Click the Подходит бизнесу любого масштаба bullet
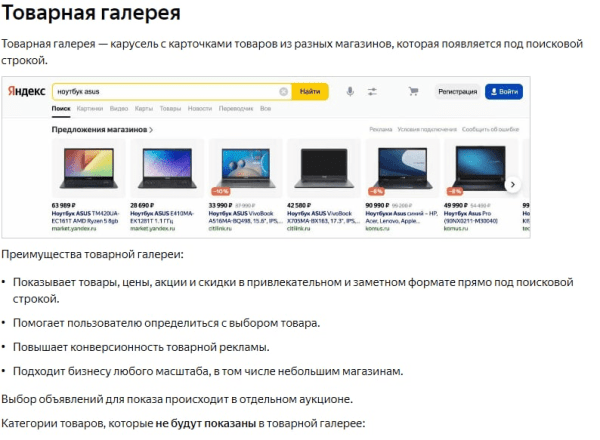This screenshot has height=440, width=600. 208,372
